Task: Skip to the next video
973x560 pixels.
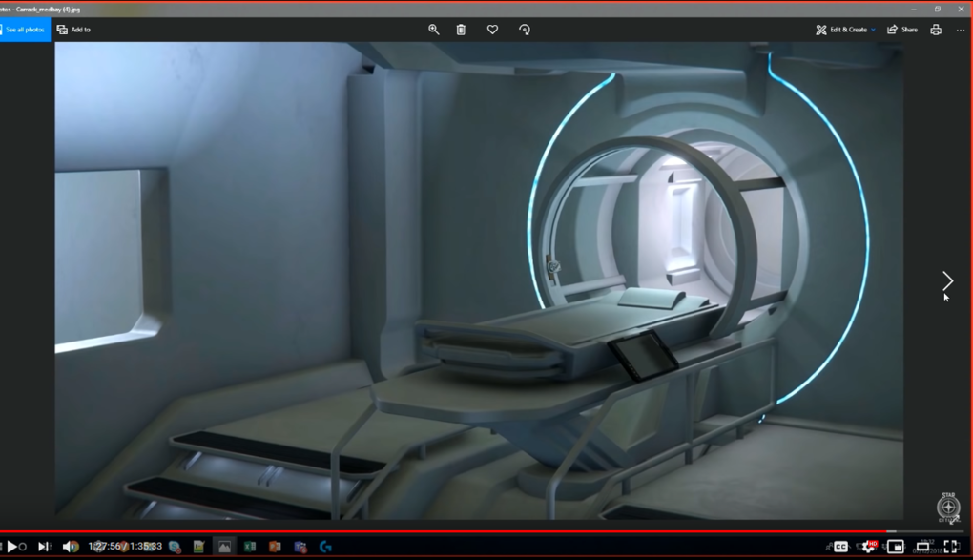Action: pos(43,547)
